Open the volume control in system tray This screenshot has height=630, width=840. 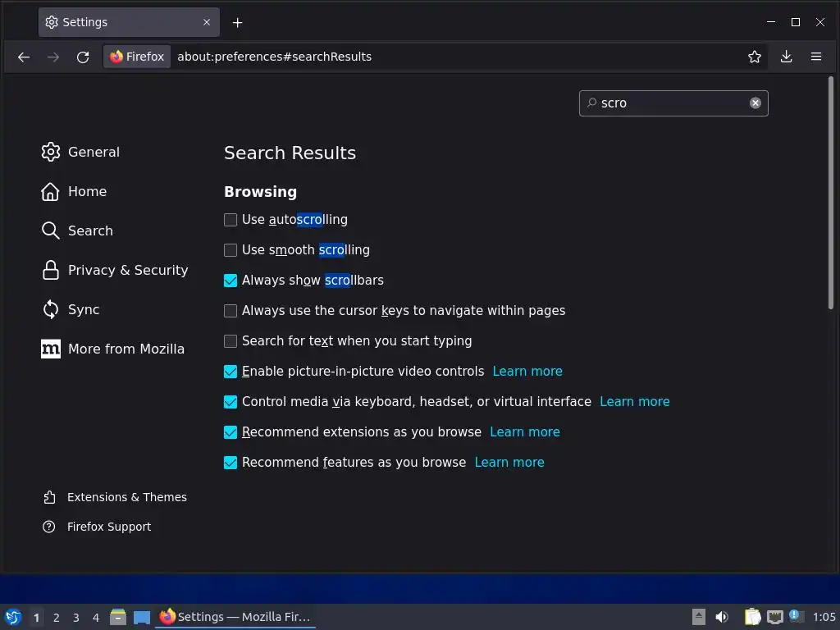click(722, 617)
